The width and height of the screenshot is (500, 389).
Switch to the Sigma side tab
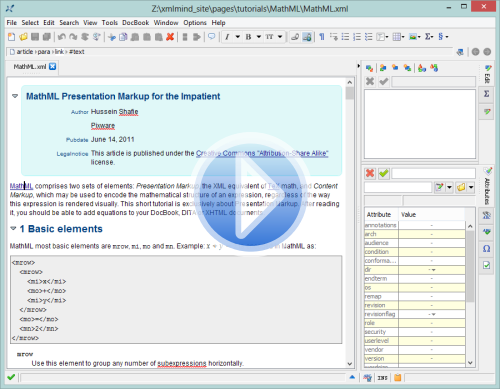coord(487,94)
